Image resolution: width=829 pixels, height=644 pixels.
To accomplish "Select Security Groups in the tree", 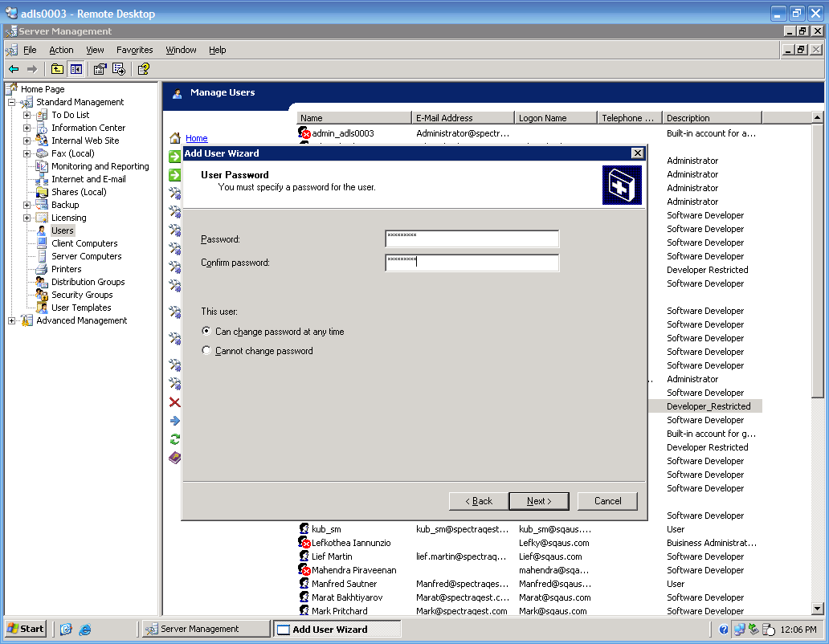I will click(x=82, y=295).
